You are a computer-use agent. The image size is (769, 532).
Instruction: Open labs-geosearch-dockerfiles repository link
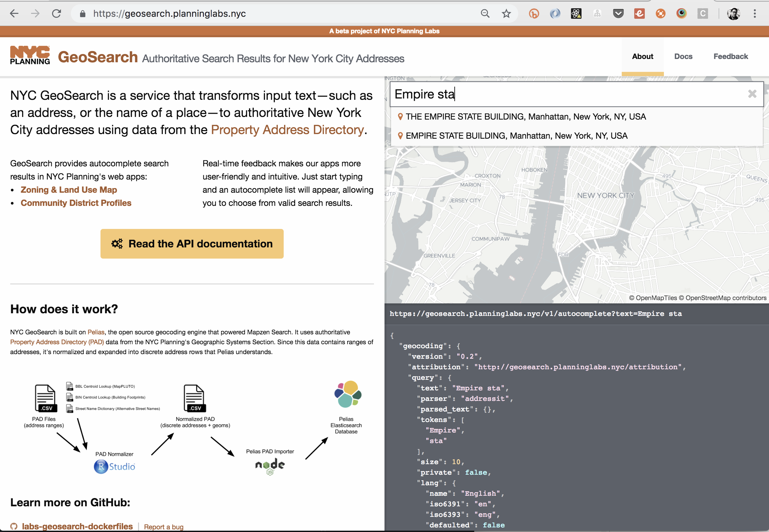[x=77, y=526]
